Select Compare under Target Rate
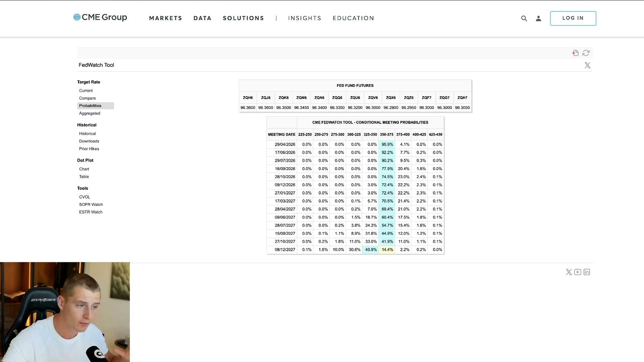This screenshot has height=362, width=644. click(87, 98)
